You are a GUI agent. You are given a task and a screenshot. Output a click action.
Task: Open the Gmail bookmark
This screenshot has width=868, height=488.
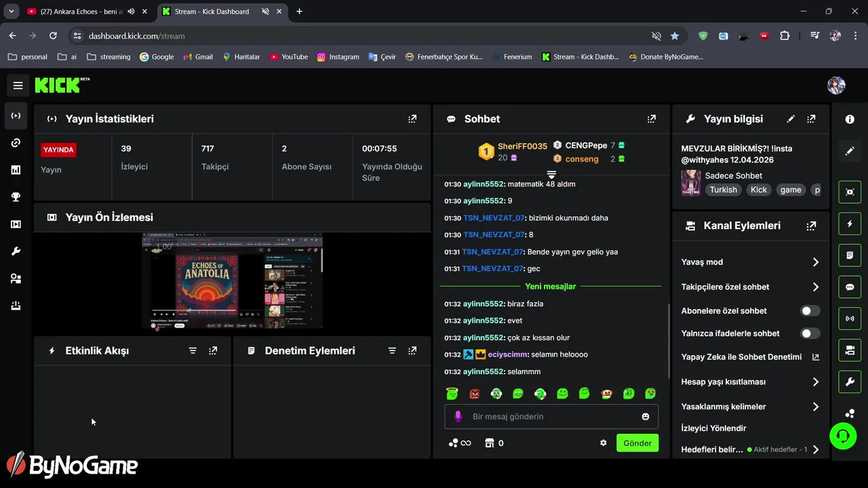click(198, 57)
